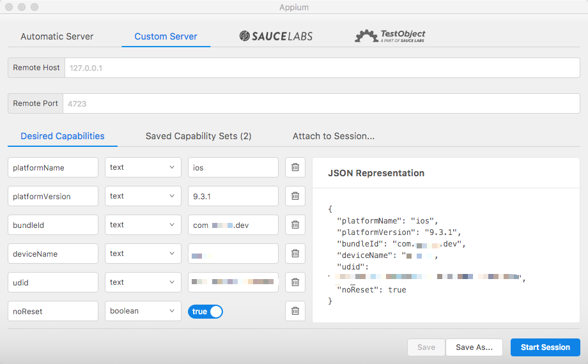Edit the udid name field
Viewport: 588px width, 364px height.
(53, 282)
